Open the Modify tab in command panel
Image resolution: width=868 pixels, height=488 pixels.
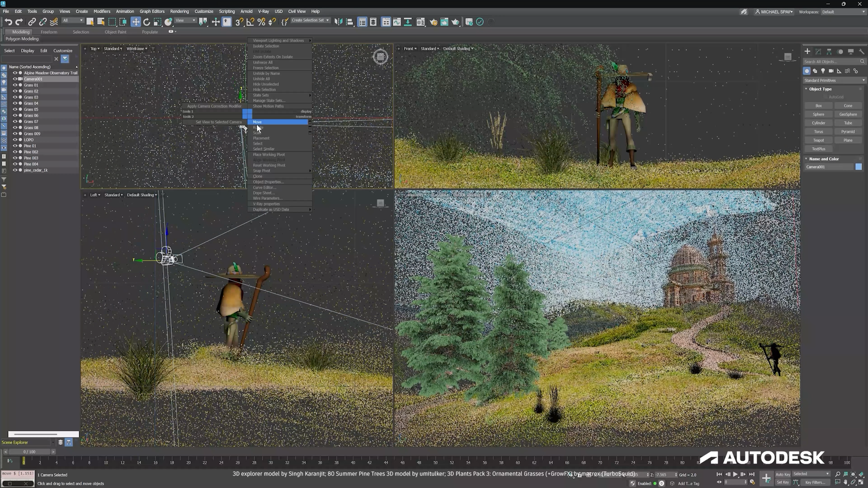pos(818,52)
